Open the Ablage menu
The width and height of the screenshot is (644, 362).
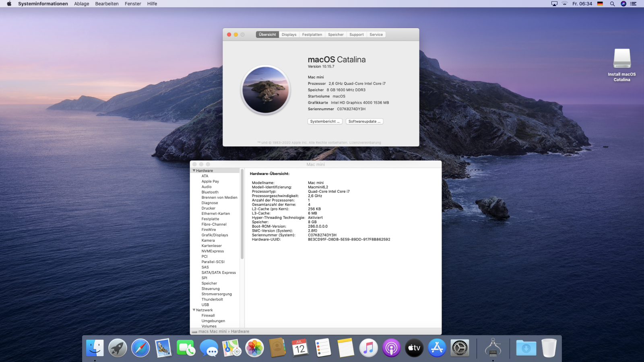click(82, 4)
